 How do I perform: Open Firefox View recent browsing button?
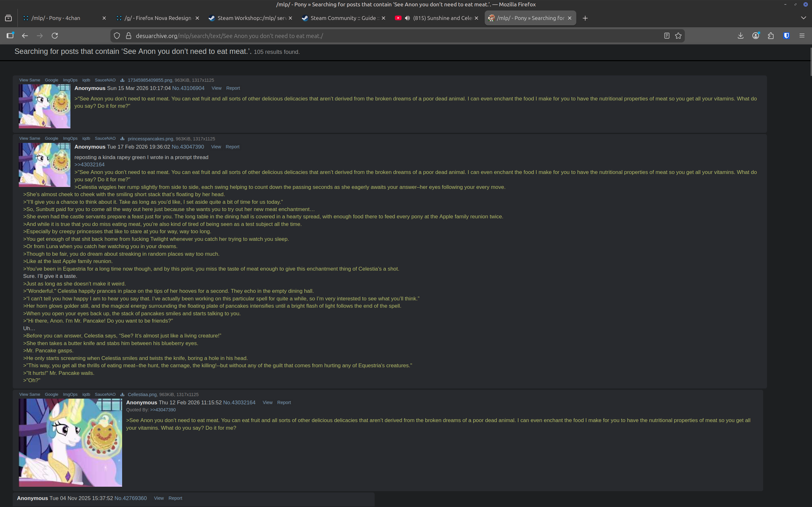8,18
